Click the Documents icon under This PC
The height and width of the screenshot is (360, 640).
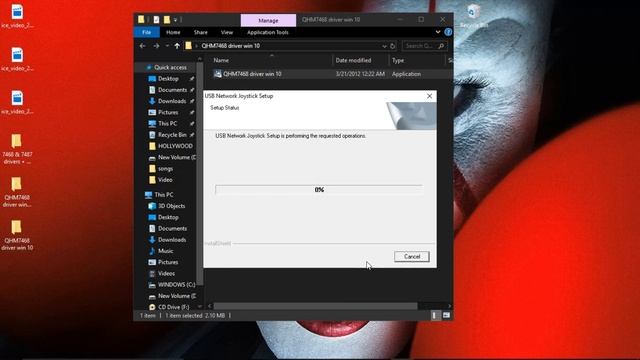(x=152, y=229)
